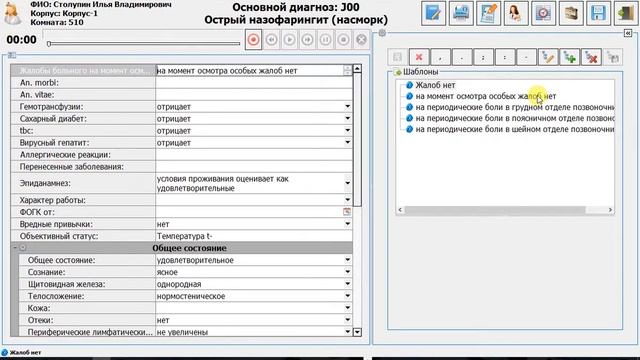Open the Эпиданамнез dropdown arrow

pos(347,183)
